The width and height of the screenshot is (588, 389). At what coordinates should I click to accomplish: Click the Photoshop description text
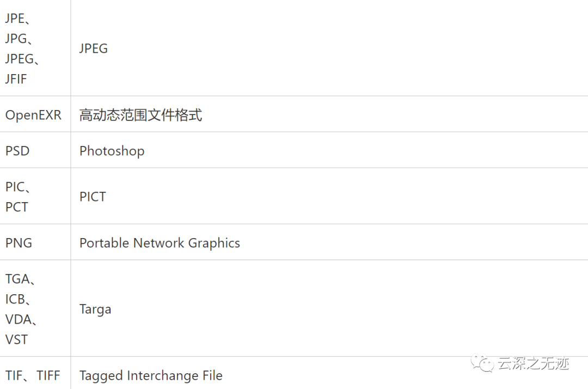(x=112, y=151)
